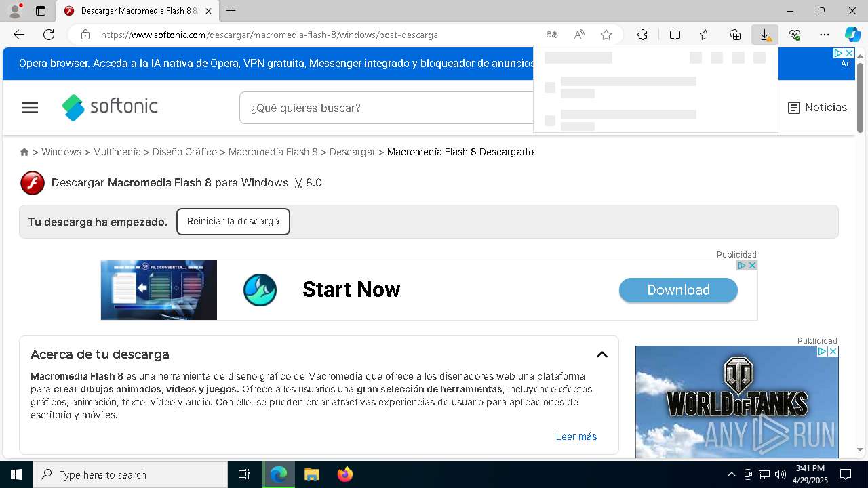Open File Explorer from taskbar
Image resolution: width=868 pixels, height=488 pixels.
tap(311, 474)
